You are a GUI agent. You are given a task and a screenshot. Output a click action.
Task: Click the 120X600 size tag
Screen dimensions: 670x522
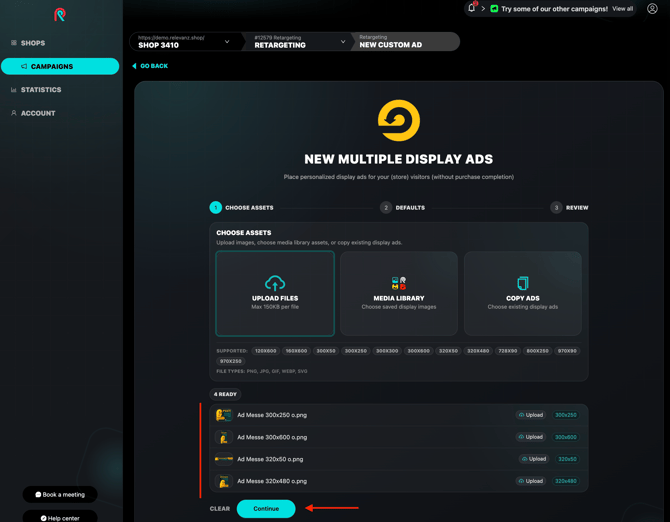pyautogui.click(x=266, y=351)
